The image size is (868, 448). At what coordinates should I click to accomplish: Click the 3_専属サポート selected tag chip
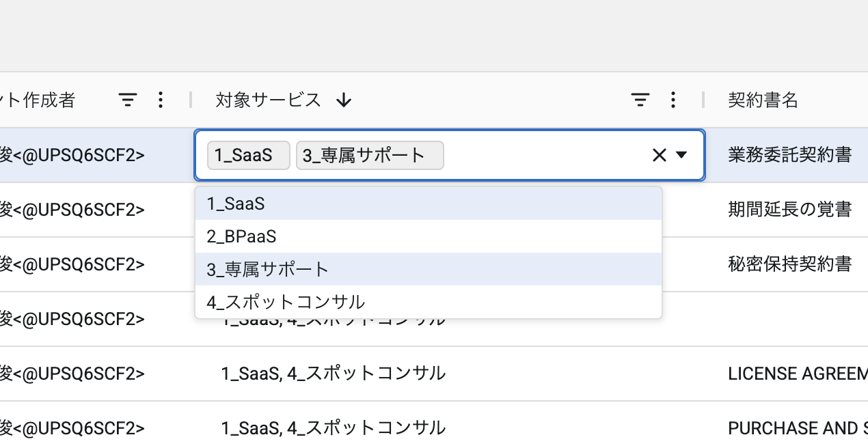pos(369,156)
